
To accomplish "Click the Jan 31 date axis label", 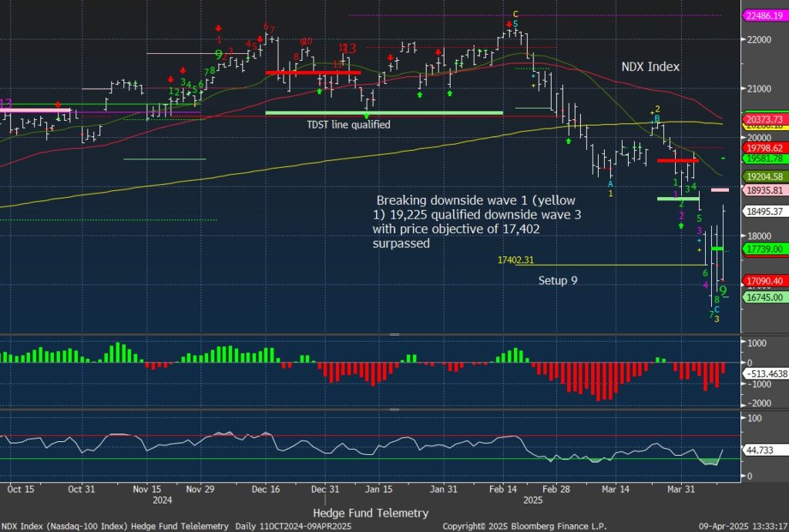I will [444, 489].
